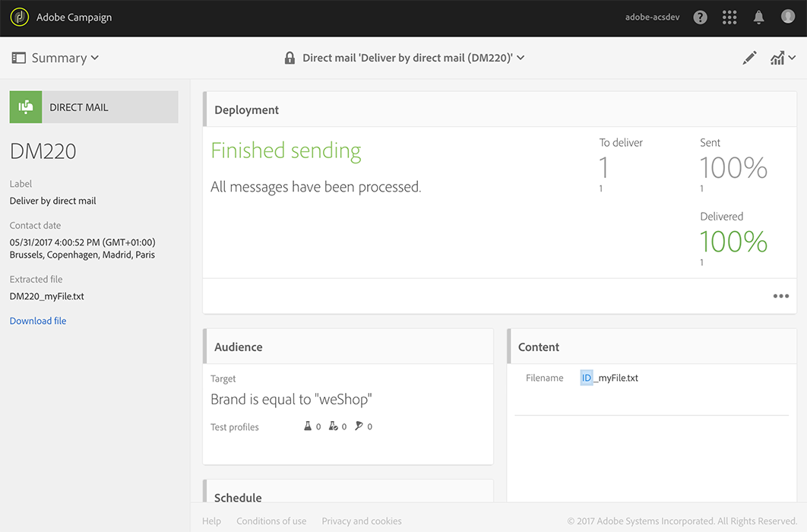This screenshot has height=532, width=807.
Task: Click the DIRECT MAIL channel label
Action: pyautogui.click(x=79, y=107)
